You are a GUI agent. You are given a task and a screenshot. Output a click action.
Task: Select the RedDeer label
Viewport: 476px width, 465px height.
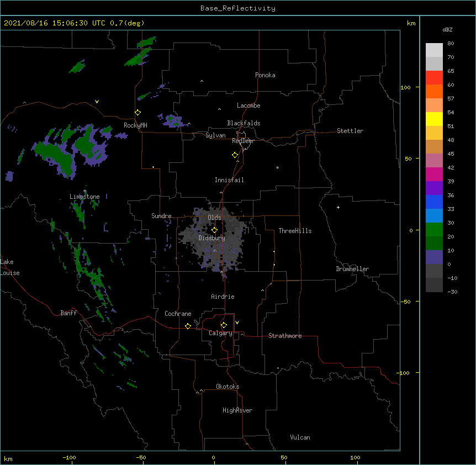pos(243,141)
